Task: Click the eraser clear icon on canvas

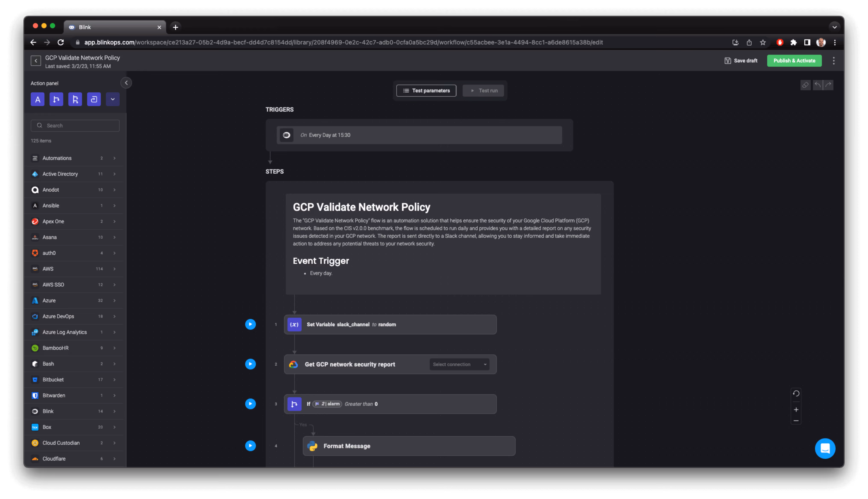Action: 806,85
